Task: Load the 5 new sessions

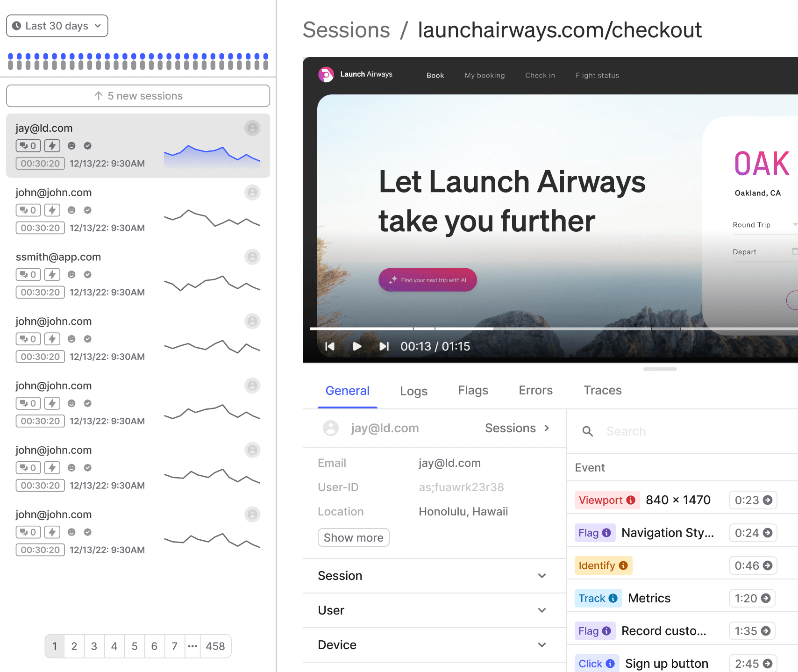Action: tap(138, 96)
